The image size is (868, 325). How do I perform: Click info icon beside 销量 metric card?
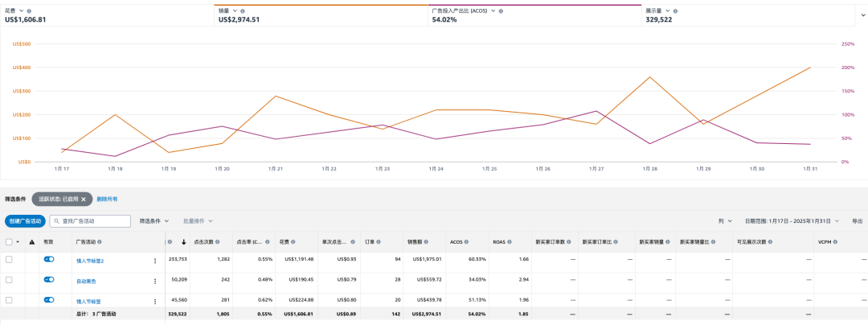pos(243,11)
